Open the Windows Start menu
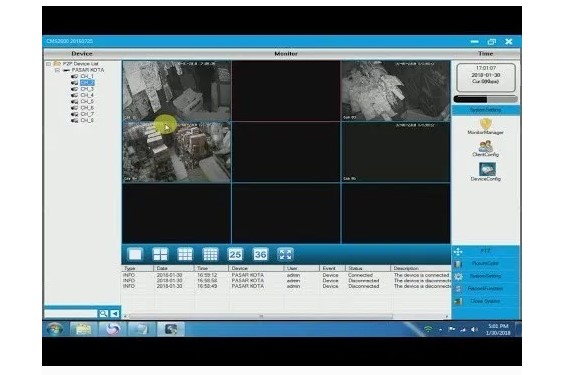The image size is (563, 375). coord(55,329)
